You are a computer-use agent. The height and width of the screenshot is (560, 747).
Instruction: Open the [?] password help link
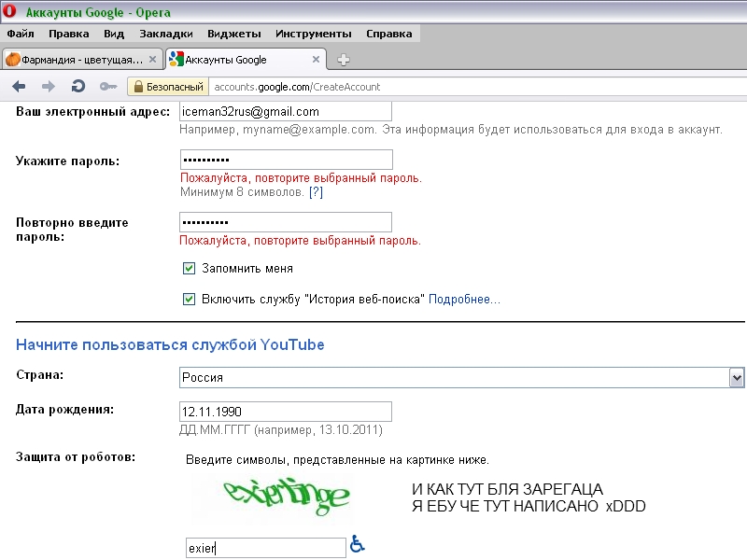click(x=316, y=192)
